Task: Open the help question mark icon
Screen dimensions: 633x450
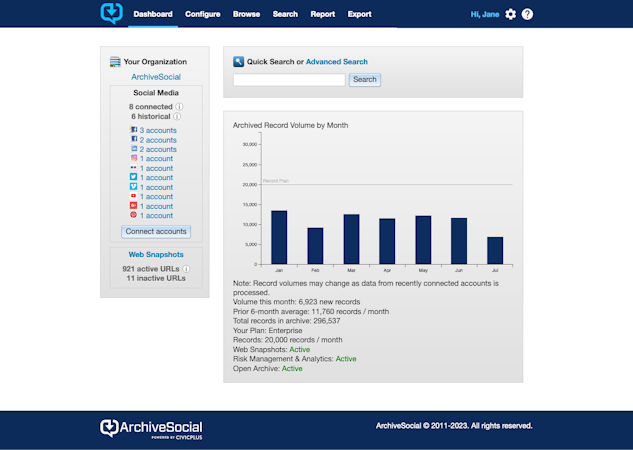Action: tap(527, 15)
